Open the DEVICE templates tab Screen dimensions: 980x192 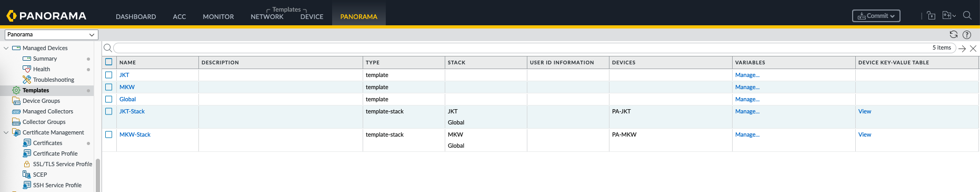click(x=312, y=17)
